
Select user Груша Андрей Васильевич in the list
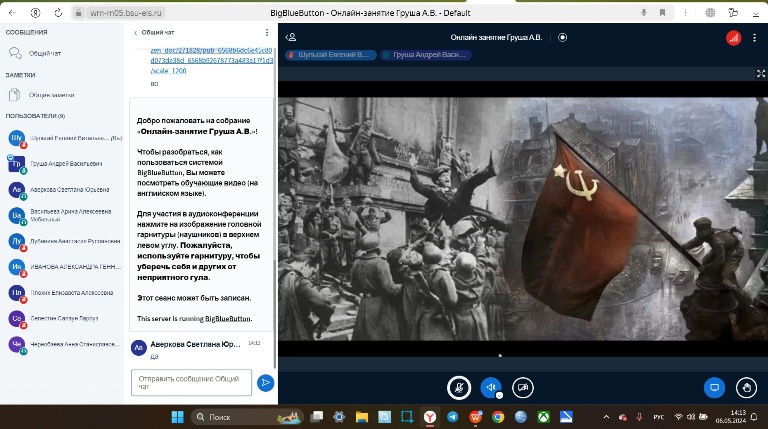pos(64,163)
